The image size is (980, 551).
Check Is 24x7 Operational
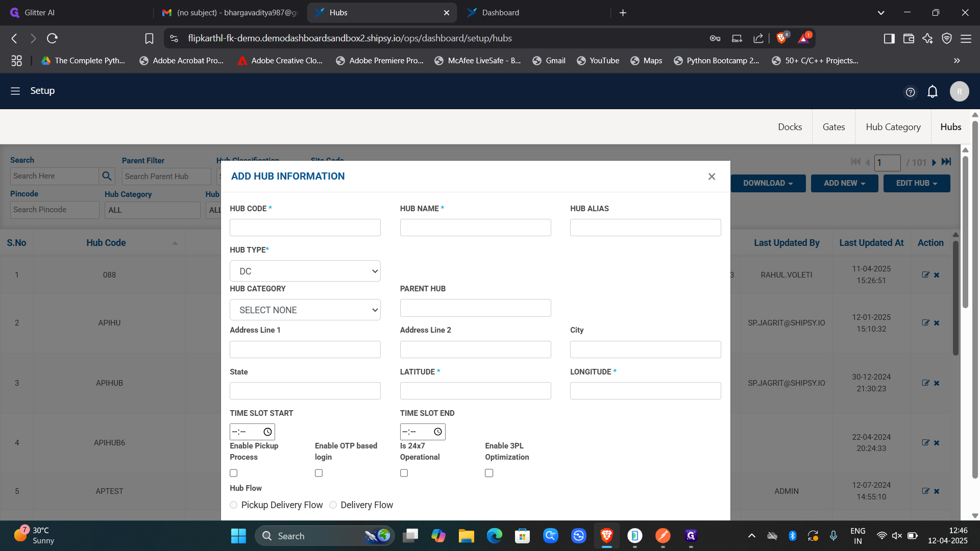(x=404, y=473)
